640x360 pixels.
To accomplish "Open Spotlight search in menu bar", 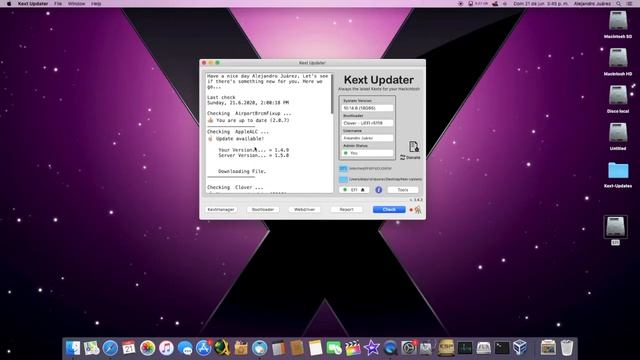I will pyautogui.click(x=619, y=4).
